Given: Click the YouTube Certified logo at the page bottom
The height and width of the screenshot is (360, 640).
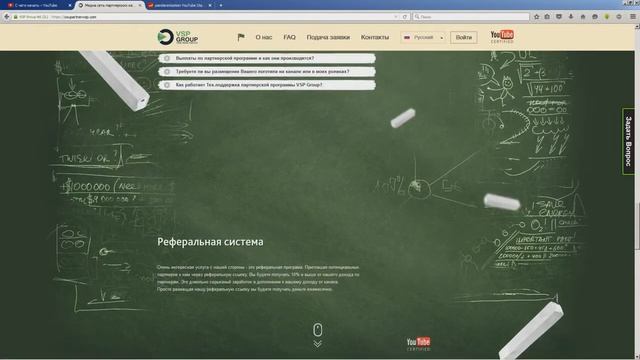Looking at the screenshot, I should pyautogui.click(x=418, y=344).
